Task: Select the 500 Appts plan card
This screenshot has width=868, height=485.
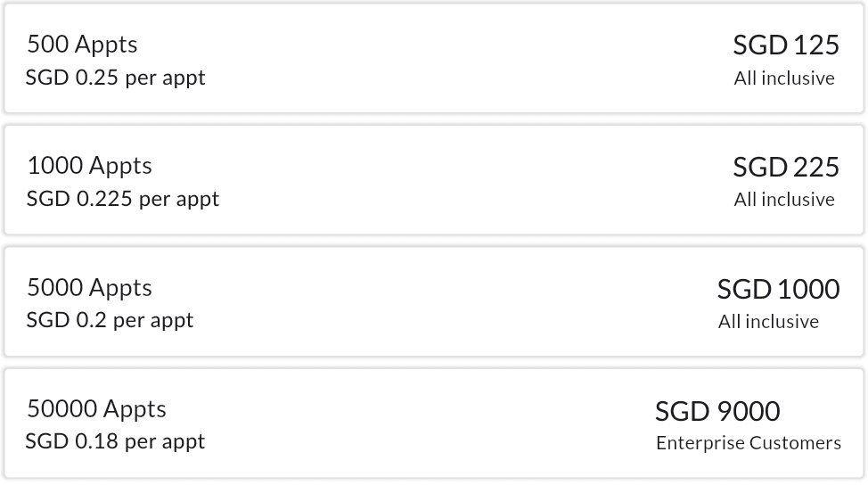Action: (x=434, y=60)
